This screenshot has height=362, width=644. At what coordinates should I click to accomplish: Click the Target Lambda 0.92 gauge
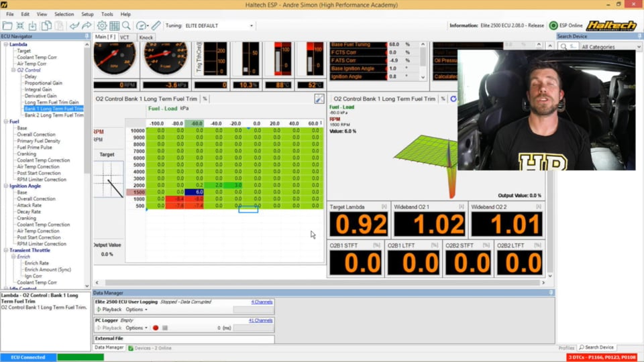coord(358,224)
